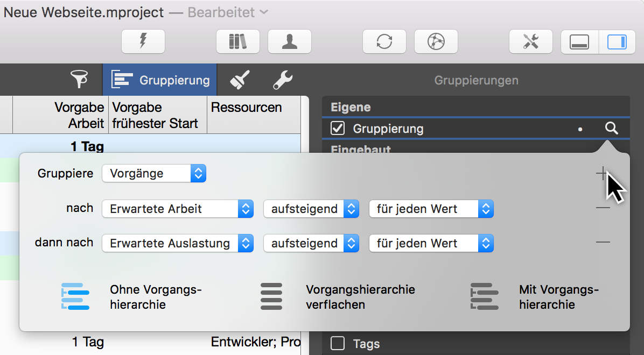Screen dimensions: 644x355
Task: Select the filter funnel inspector tab
Action: click(x=79, y=79)
